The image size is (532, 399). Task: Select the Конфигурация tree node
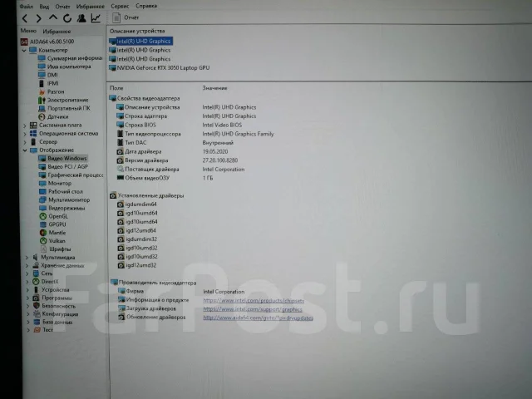pyautogui.click(x=56, y=314)
